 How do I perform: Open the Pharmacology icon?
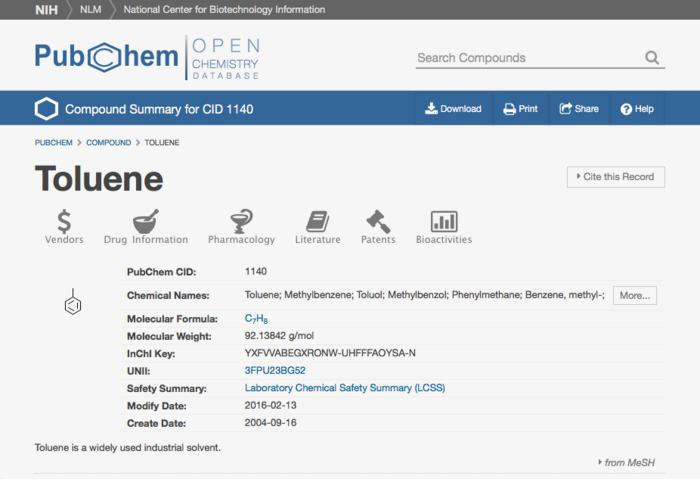point(241,221)
